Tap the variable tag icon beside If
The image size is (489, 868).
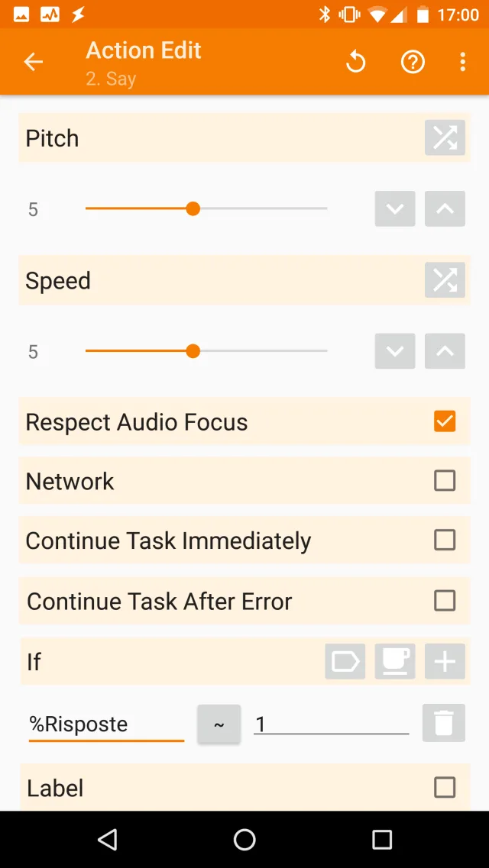point(345,661)
